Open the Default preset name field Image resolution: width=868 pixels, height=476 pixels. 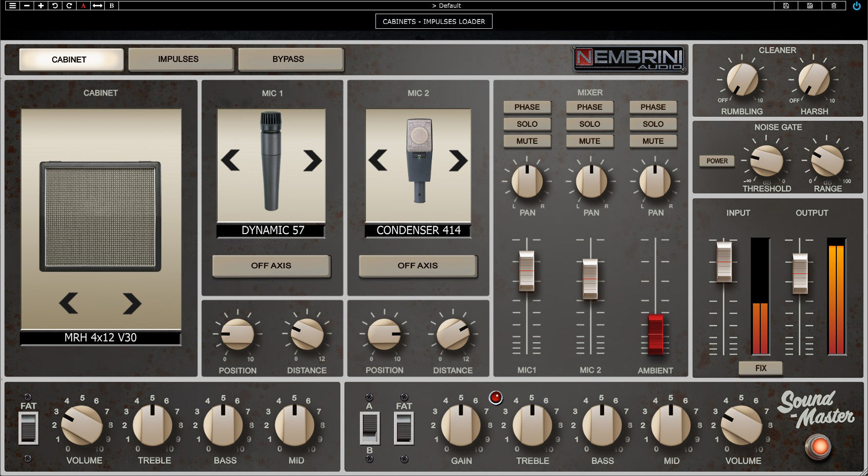coord(447,6)
